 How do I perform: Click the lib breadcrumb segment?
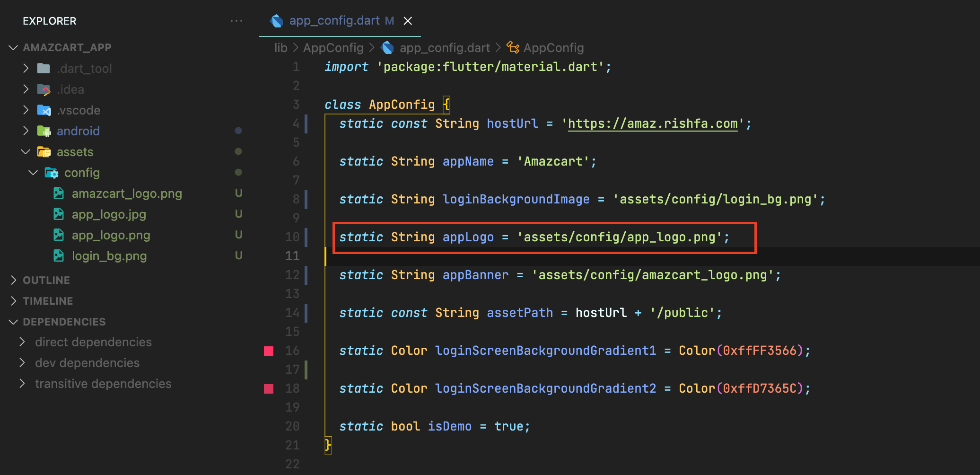pos(281,48)
